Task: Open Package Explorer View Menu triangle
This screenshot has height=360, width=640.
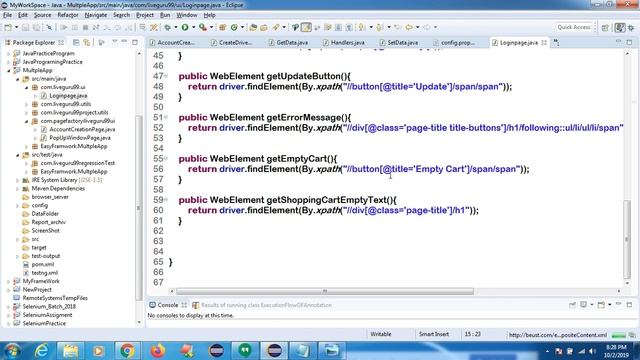Action: tap(115, 42)
